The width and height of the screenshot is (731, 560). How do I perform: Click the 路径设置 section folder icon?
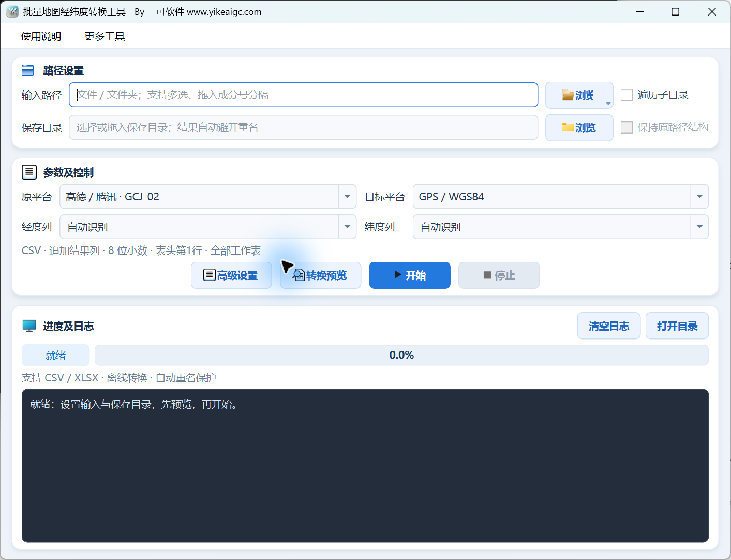(x=28, y=70)
